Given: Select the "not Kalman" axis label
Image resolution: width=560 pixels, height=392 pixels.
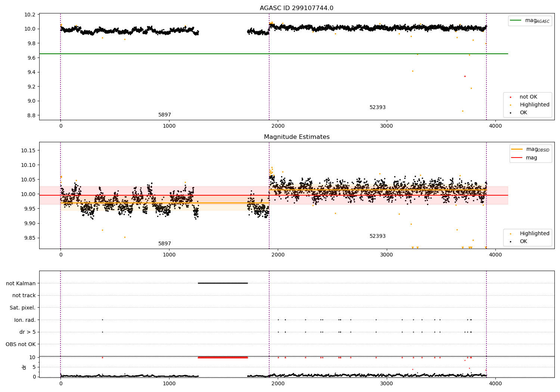Looking at the screenshot, I should point(21,283).
